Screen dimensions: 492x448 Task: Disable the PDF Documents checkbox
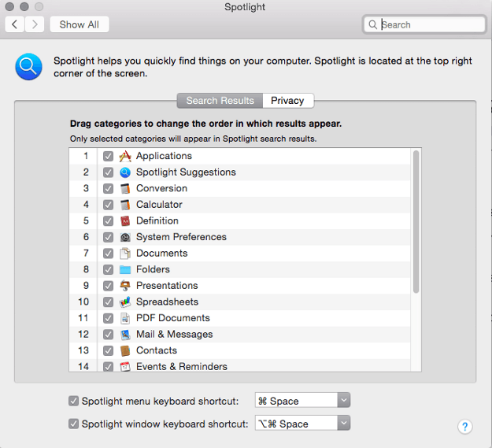click(109, 318)
